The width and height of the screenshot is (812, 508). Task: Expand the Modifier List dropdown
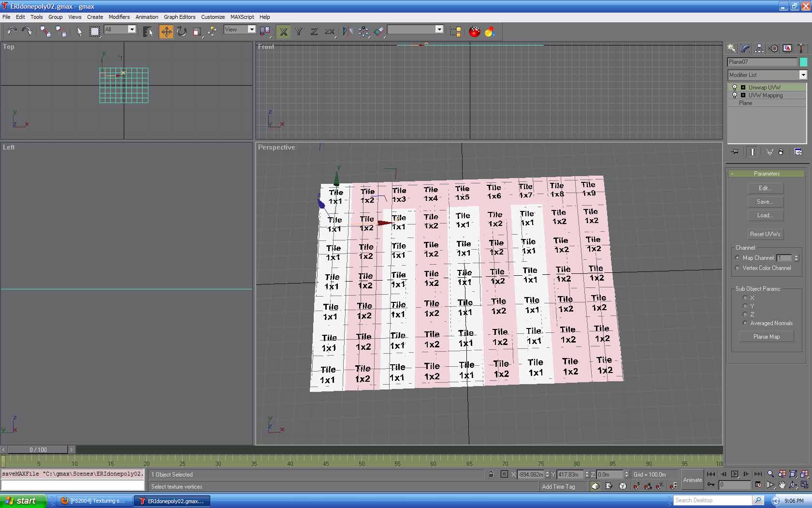[803, 75]
